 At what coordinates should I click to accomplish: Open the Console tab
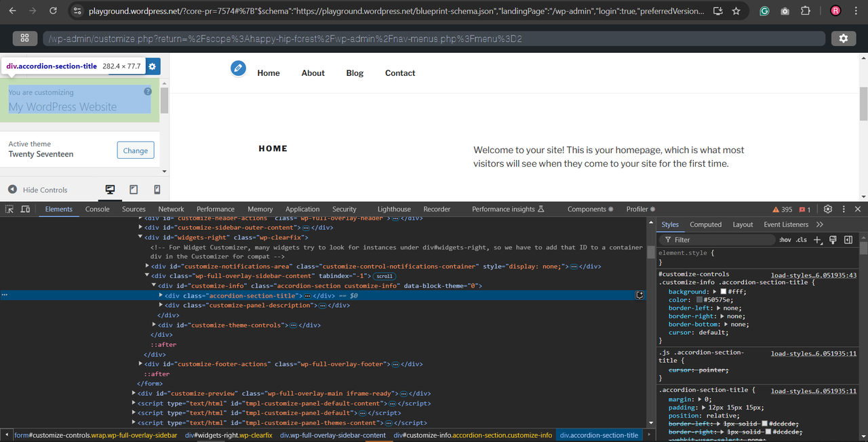(97, 209)
